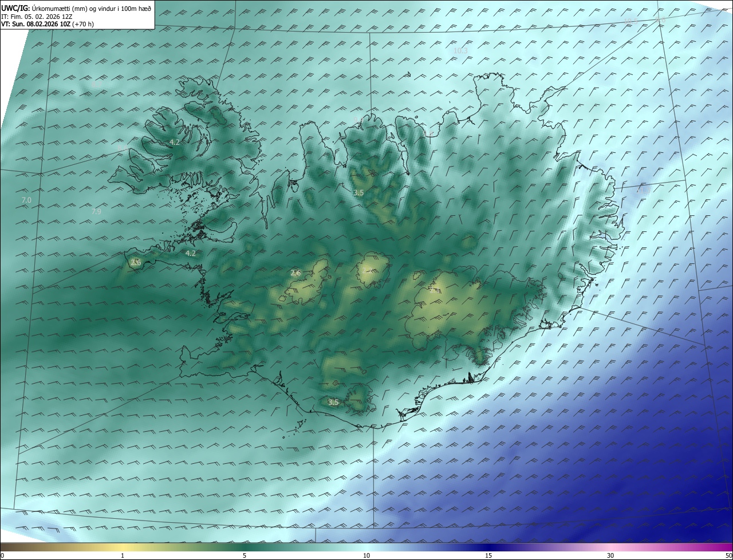Click the 1 tick on the color scale
Viewport: 733px width, 560px height.
pos(123,555)
